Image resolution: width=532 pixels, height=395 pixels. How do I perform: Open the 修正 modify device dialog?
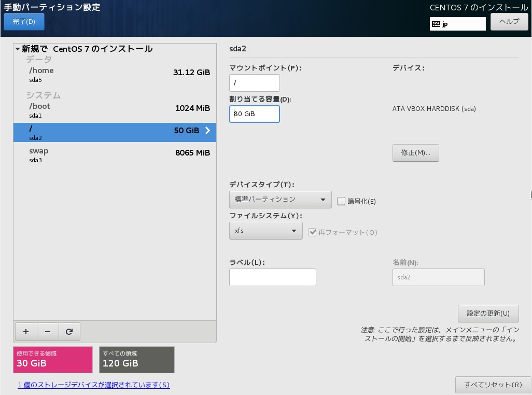pos(415,153)
